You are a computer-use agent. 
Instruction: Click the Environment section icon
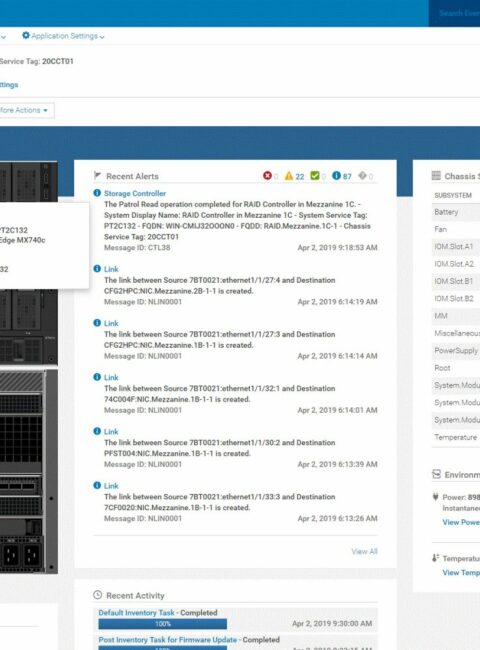tap(436, 474)
